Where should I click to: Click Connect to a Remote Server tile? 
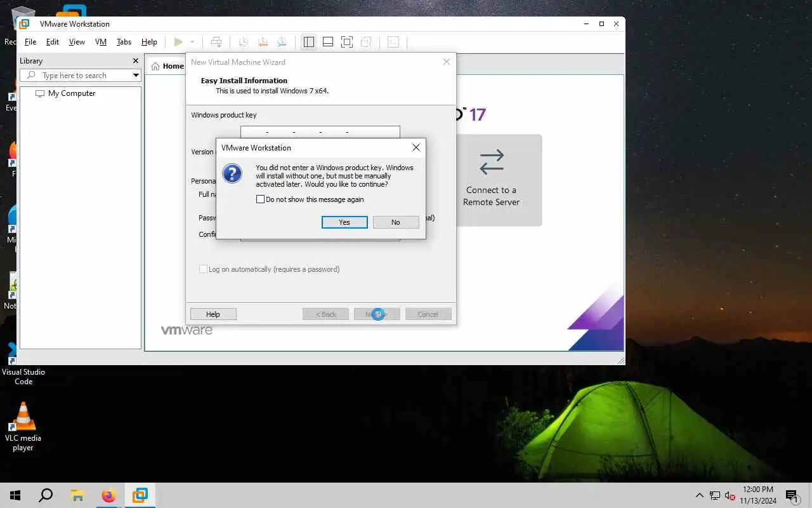pos(492,180)
